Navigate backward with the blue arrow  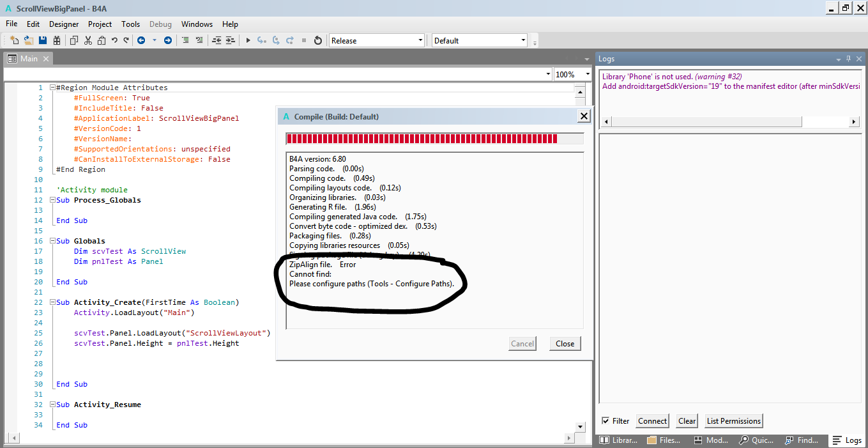[x=141, y=40]
